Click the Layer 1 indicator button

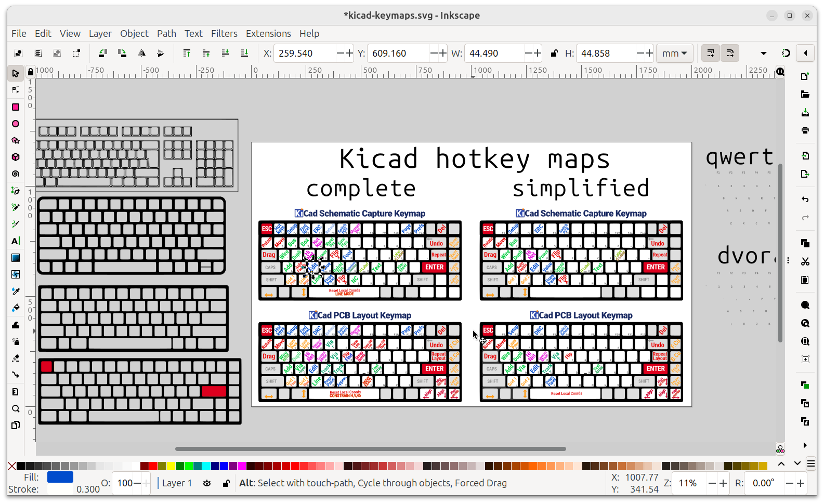(177, 483)
